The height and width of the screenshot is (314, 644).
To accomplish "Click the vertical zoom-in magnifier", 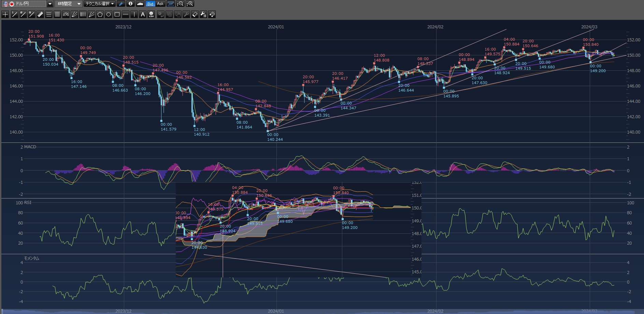I will click(190, 4).
